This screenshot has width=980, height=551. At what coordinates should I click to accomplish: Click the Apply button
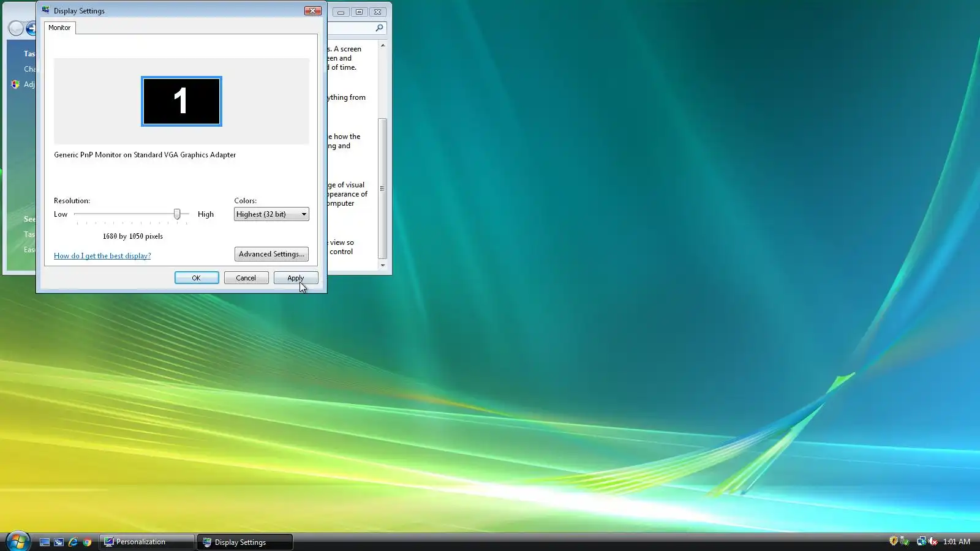296,278
